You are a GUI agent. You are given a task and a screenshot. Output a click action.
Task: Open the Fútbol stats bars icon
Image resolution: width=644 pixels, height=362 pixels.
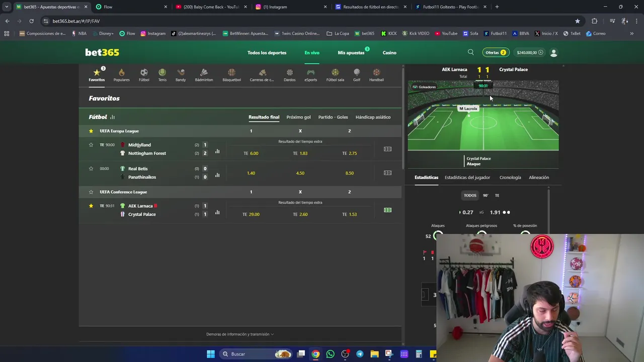[112, 117]
